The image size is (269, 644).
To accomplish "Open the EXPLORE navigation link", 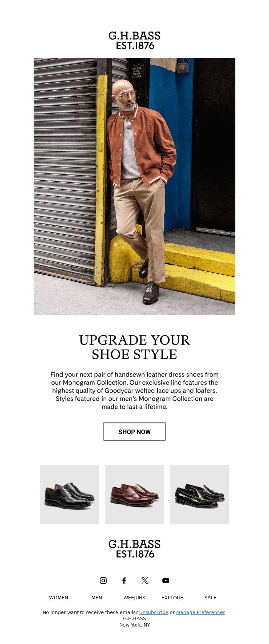I will [x=172, y=598].
